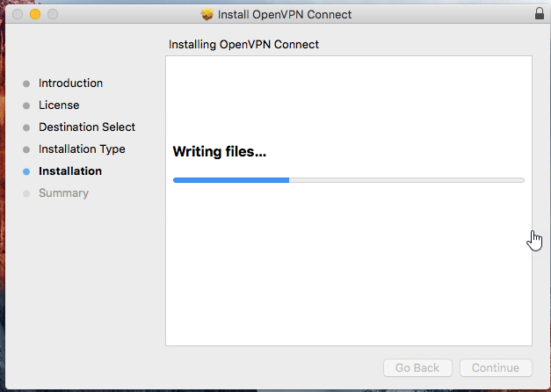551x392 pixels.
Task: Click the License step bullet
Action: coord(26,105)
